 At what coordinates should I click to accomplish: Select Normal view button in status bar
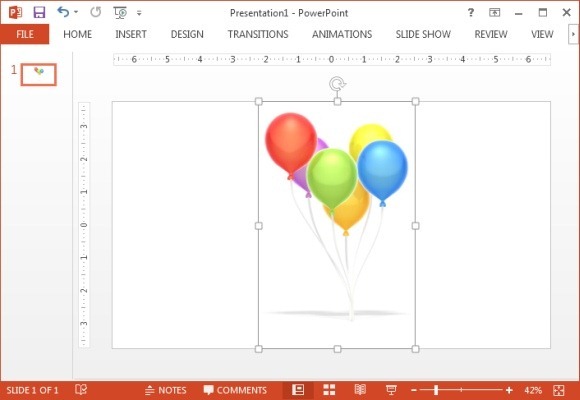(x=298, y=390)
